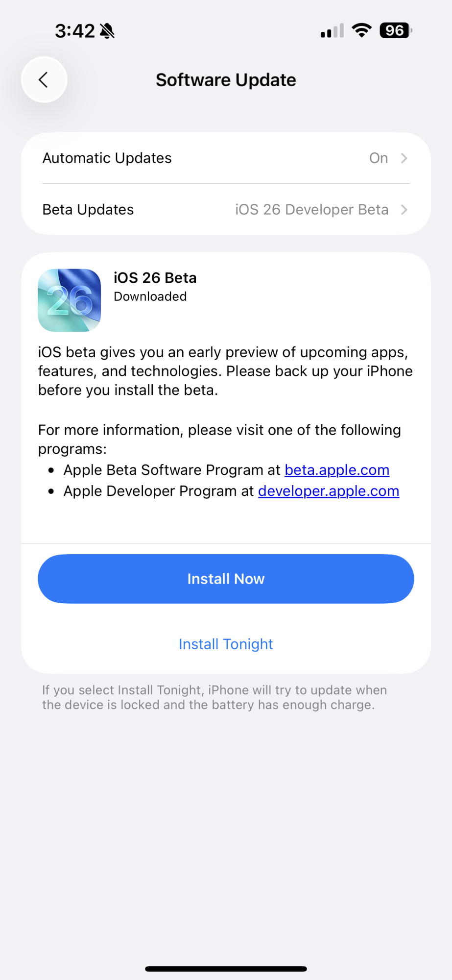Open the beta.apple.com link

click(337, 470)
